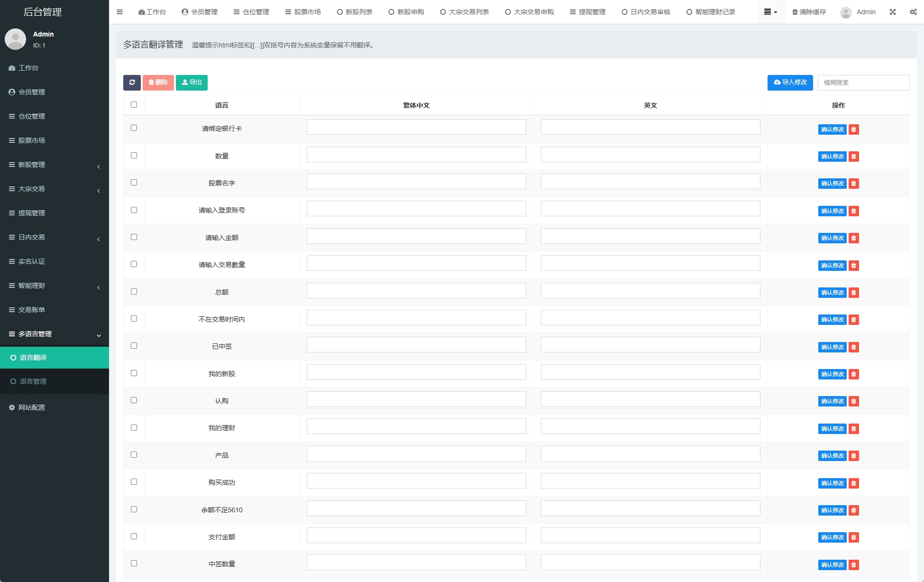The width and height of the screenshot is (924, 582).
Task: Open 语言管理 submenu item
Action: (x=33, y=381)
